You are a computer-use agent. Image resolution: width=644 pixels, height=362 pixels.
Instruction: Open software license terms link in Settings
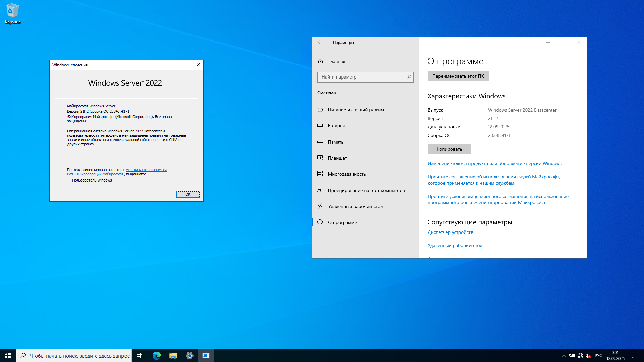[x=498, y=199]
